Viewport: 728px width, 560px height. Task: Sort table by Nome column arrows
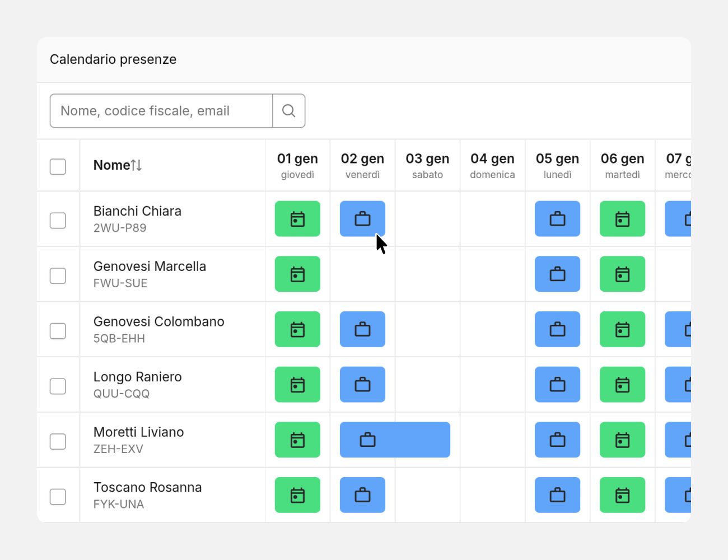[136, 165]
